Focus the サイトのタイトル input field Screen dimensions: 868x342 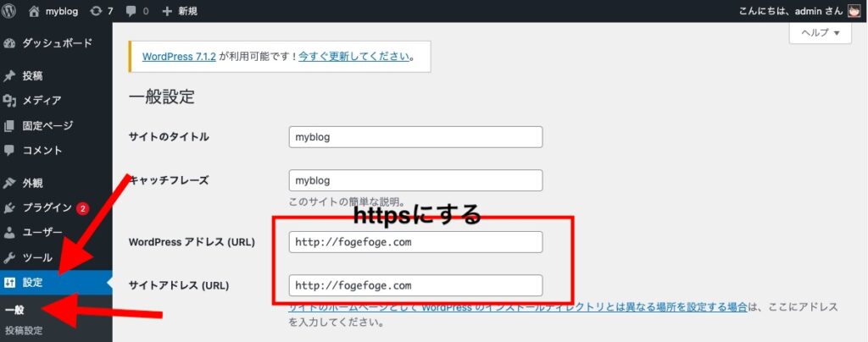pyautogui.click(x=415, y=137)
